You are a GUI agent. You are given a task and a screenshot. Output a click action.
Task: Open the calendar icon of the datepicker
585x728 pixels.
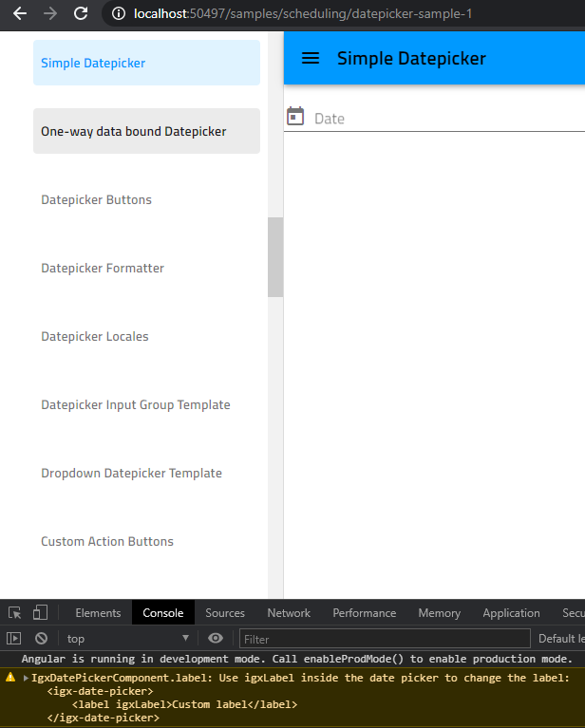click(295, 116)
